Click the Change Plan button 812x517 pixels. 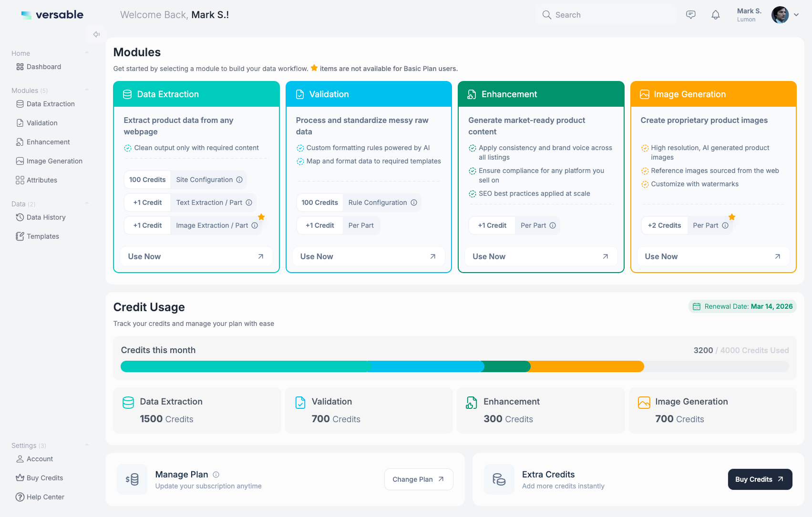tap(418, 479)
